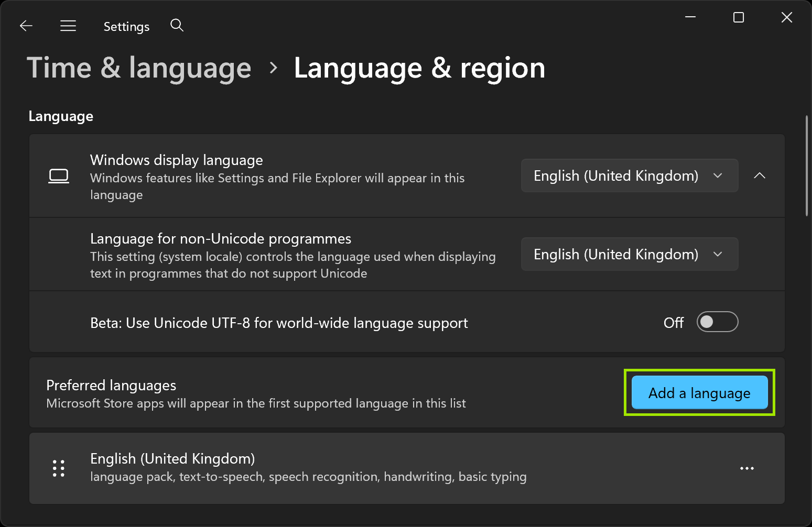Open the navigation hamburger menu

[68, 25]
